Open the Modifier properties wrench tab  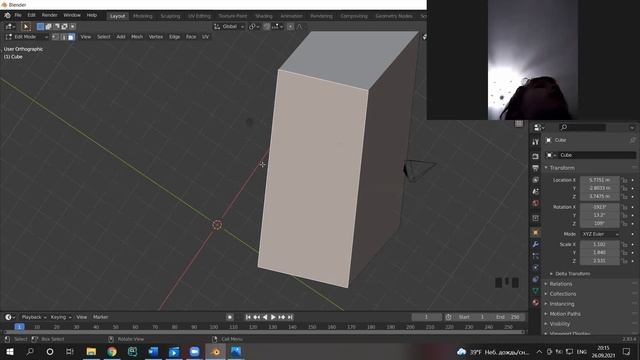pos(536,244)
